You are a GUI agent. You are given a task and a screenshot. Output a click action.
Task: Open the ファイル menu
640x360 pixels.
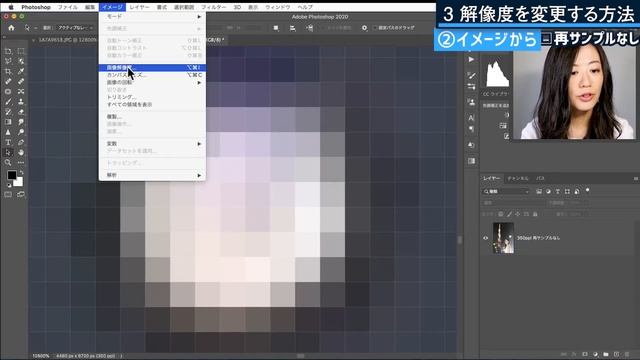[x=68, y=7]
